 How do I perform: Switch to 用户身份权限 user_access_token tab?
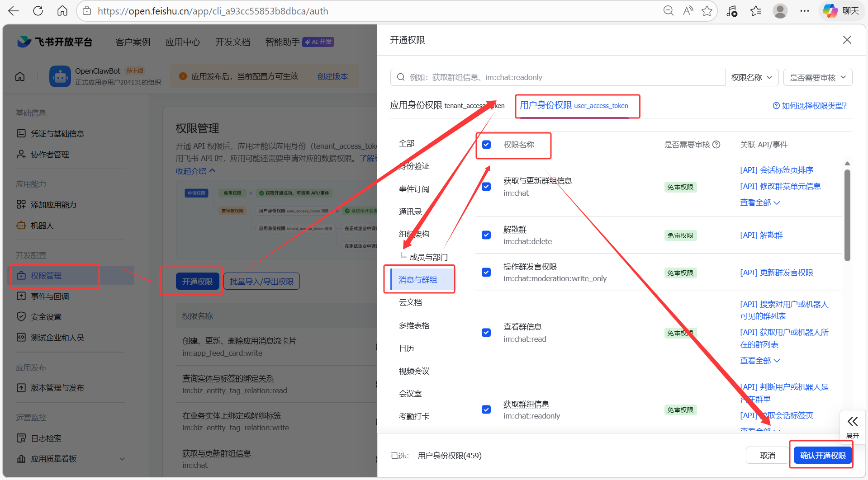tap(574, 105)
